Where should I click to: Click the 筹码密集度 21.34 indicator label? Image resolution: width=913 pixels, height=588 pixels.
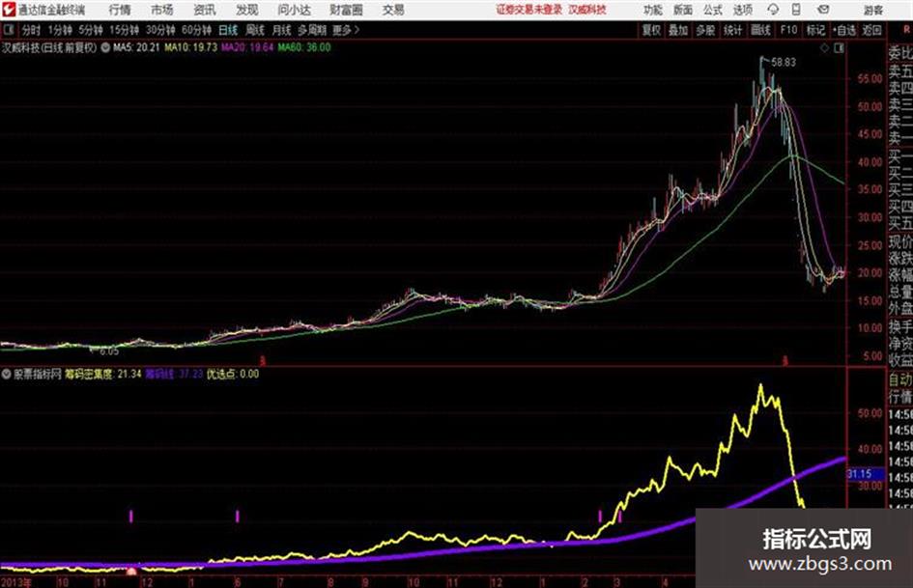tap(103, 374)
